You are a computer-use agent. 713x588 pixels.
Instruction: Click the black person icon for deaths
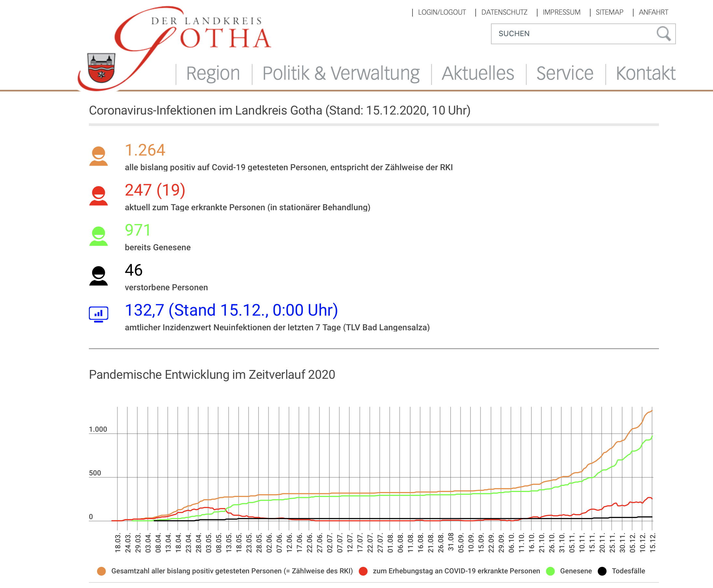(x=99, y=276)
